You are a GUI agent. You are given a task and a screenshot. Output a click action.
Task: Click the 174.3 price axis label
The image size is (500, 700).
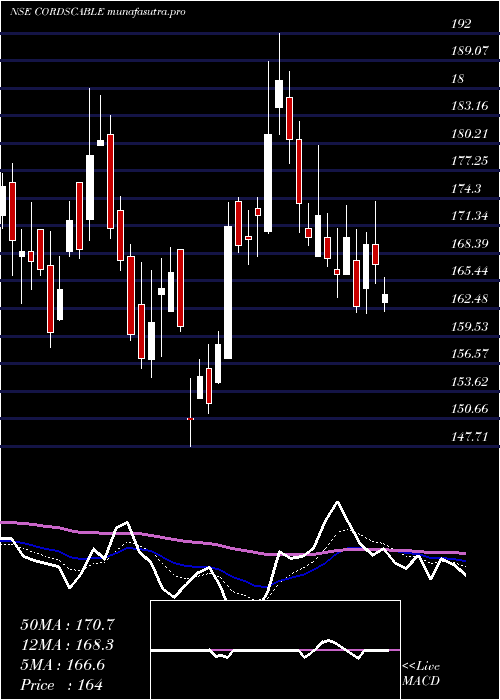(466, 189)
